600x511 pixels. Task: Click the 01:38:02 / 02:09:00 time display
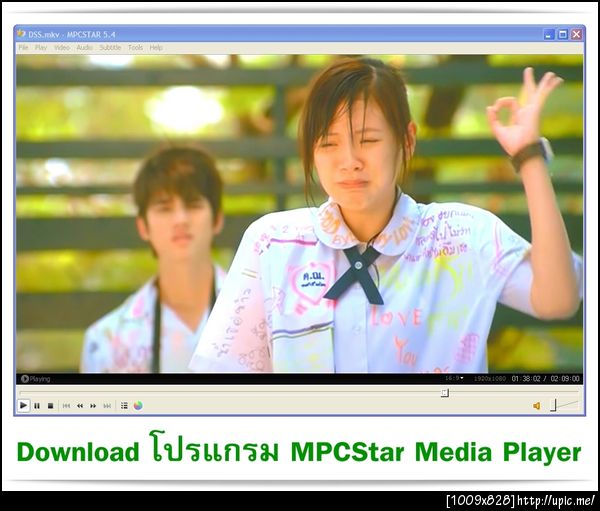tap(546, 379)
